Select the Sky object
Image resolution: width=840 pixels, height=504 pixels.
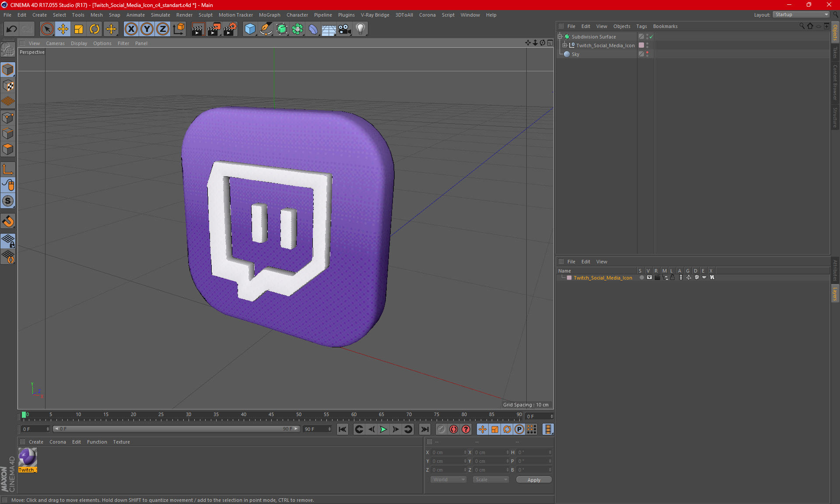(575, 54)
